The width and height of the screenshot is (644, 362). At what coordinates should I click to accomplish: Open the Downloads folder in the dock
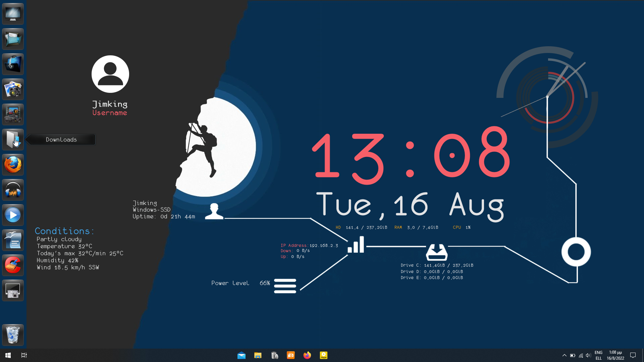click(13, 139)
